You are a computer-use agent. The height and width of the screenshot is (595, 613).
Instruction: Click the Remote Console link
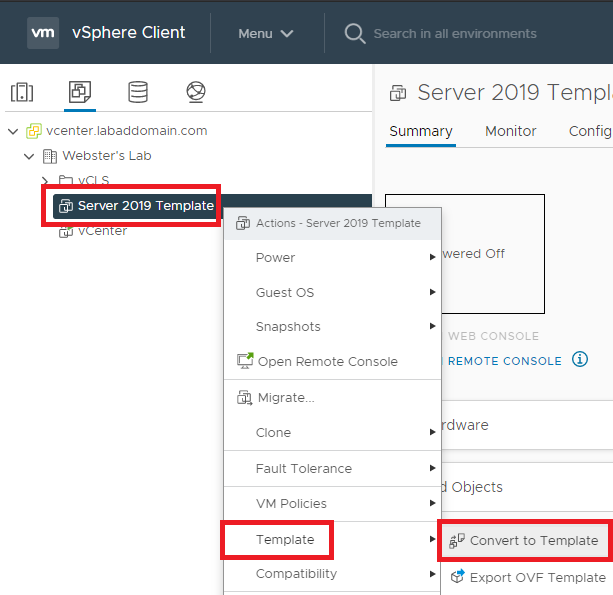pos(504,361)
